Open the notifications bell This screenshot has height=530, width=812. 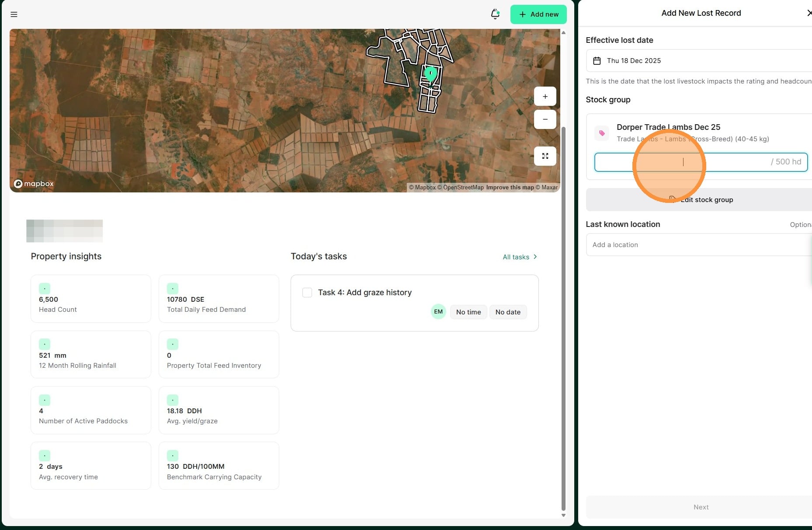[x=495, y=14]
